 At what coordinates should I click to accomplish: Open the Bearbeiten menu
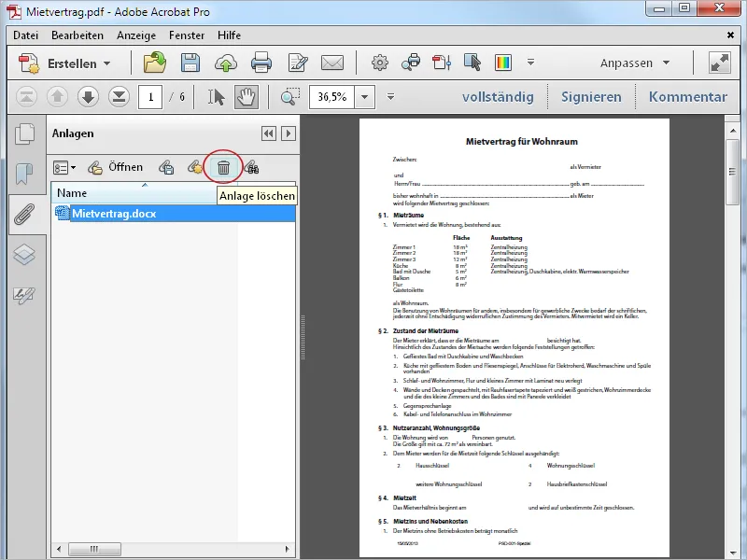78,35
